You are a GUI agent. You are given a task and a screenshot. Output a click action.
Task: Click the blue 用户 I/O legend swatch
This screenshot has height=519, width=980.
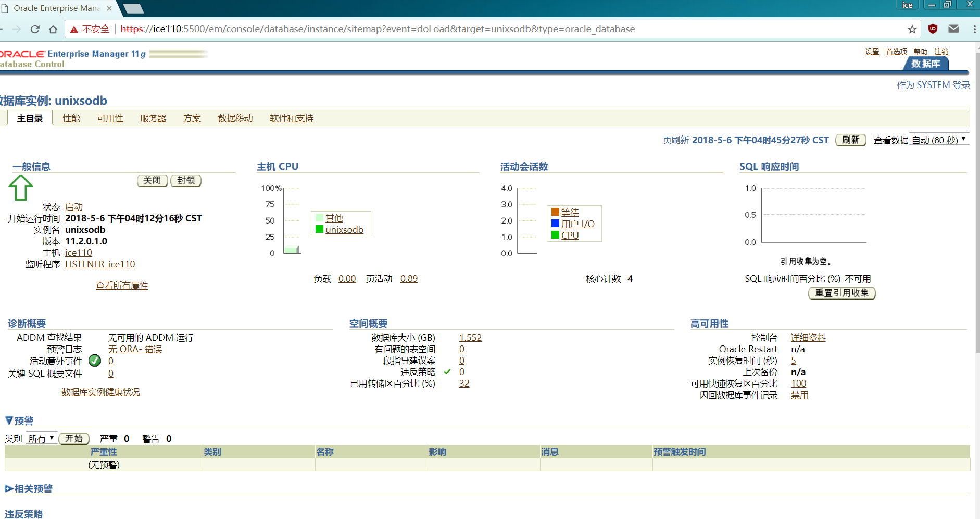coord(555,224)
